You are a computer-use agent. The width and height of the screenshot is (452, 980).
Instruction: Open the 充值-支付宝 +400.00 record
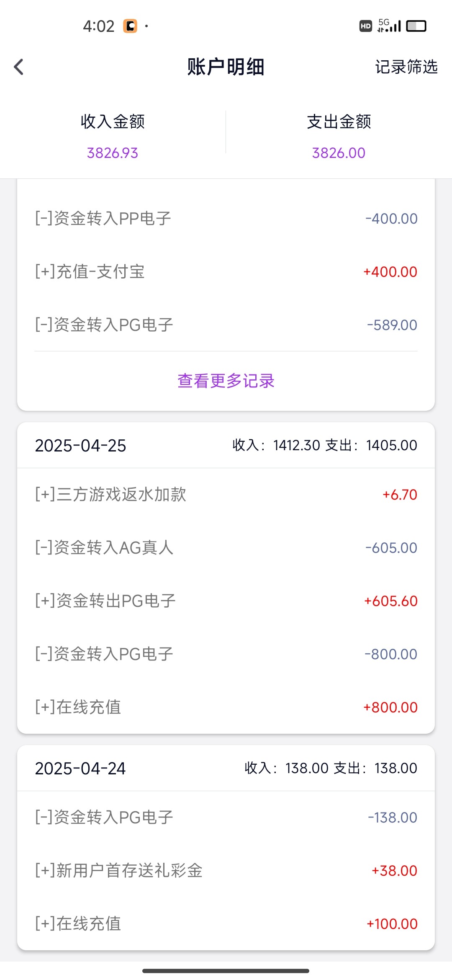pos(226,271)
